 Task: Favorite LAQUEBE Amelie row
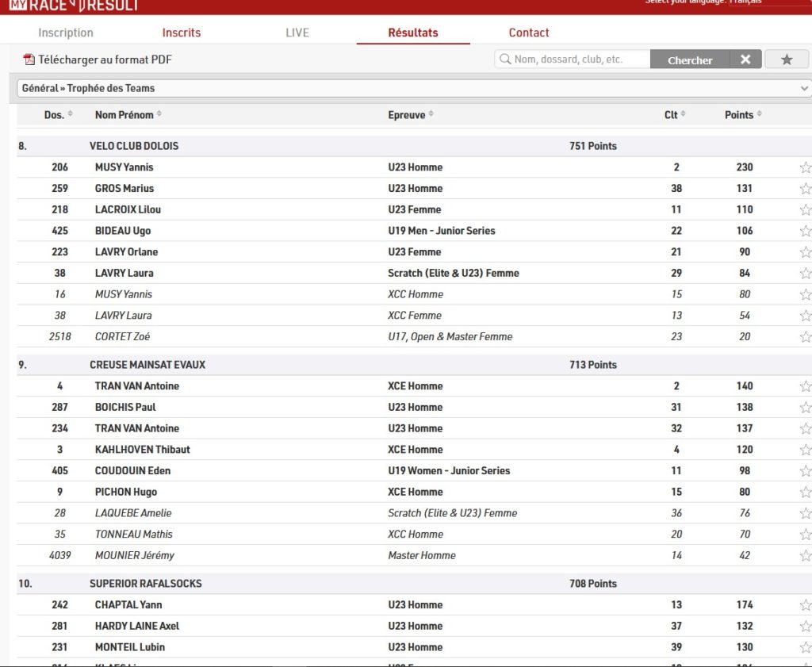tap(806, 514)
